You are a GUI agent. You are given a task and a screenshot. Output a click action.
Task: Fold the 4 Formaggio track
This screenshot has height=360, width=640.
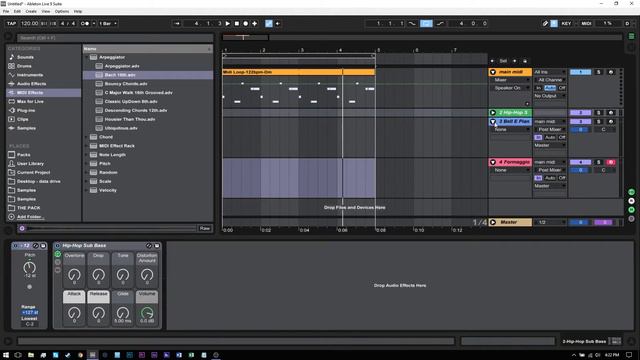click(493, 162)
